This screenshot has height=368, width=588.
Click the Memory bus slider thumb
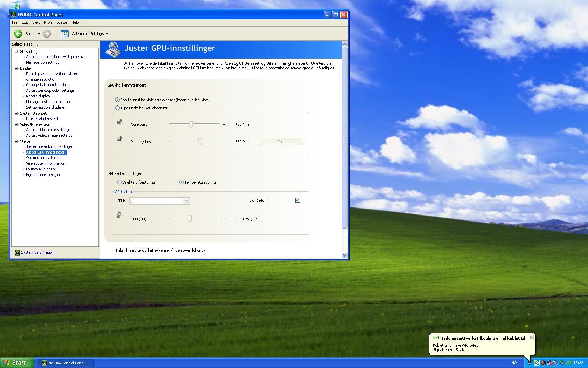coord(200,141)
